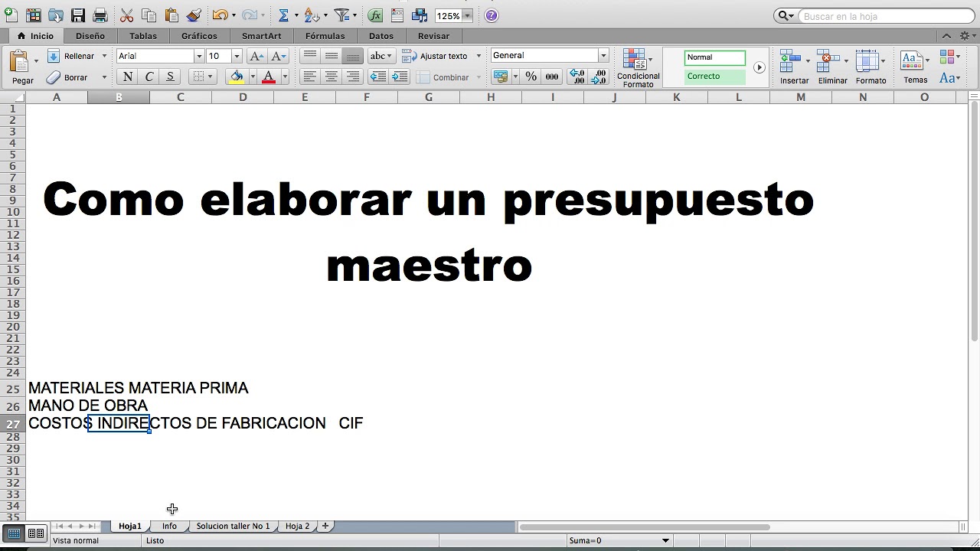Click the Pegar paste button
This screenshot has height=551, width=980.
click(22, 67)
